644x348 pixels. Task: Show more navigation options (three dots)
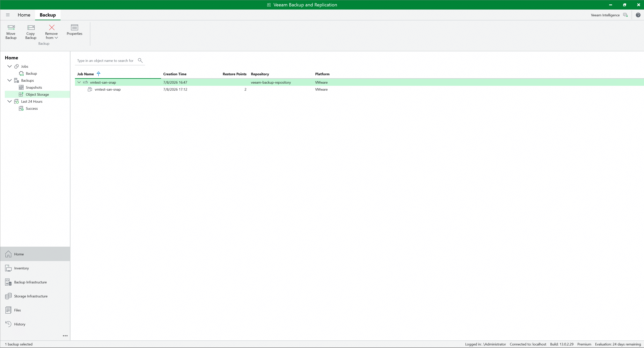65,336
